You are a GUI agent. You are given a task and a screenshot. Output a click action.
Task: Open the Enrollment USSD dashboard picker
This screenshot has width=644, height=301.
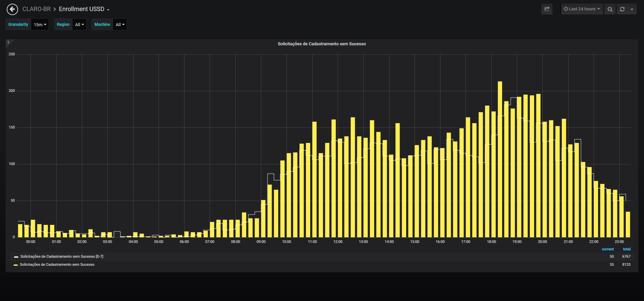click(84, 9)
